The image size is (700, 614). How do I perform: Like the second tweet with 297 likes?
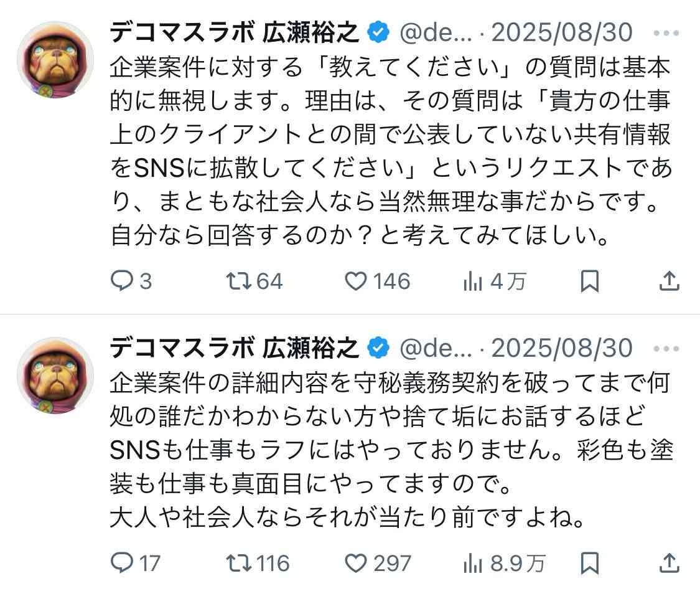click(357, 564)
